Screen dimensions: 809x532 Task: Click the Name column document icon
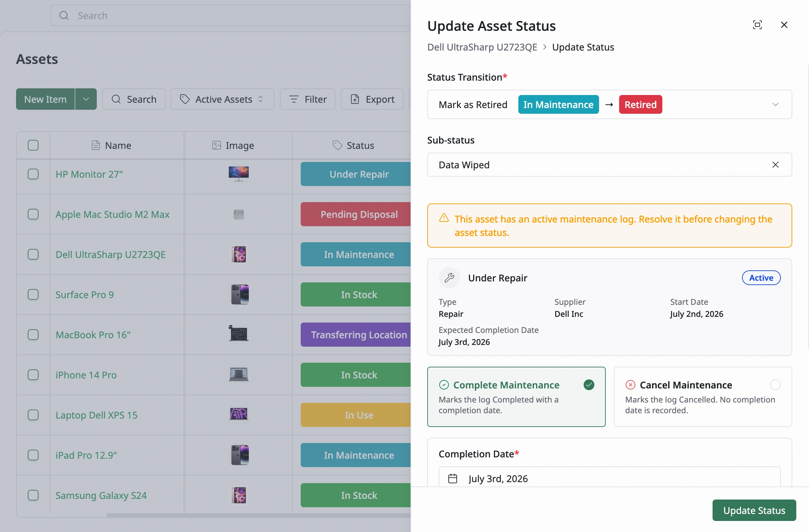tap(95, 146)
